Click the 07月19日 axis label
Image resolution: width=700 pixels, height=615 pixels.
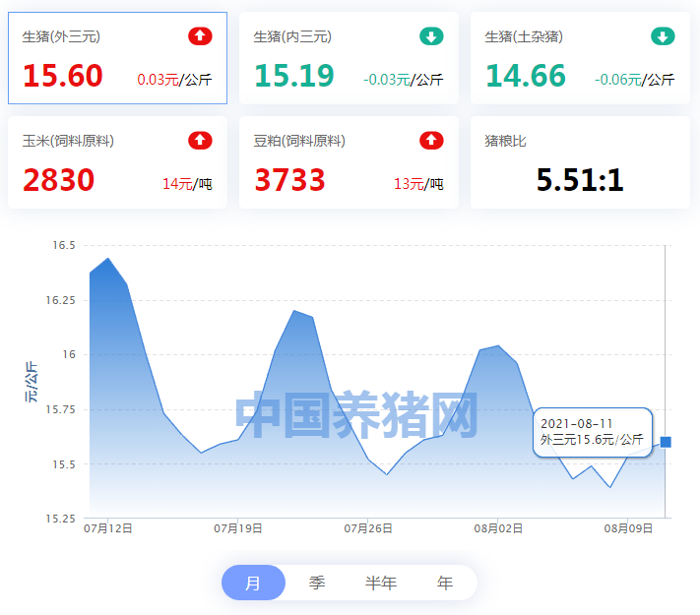point(238,528)
